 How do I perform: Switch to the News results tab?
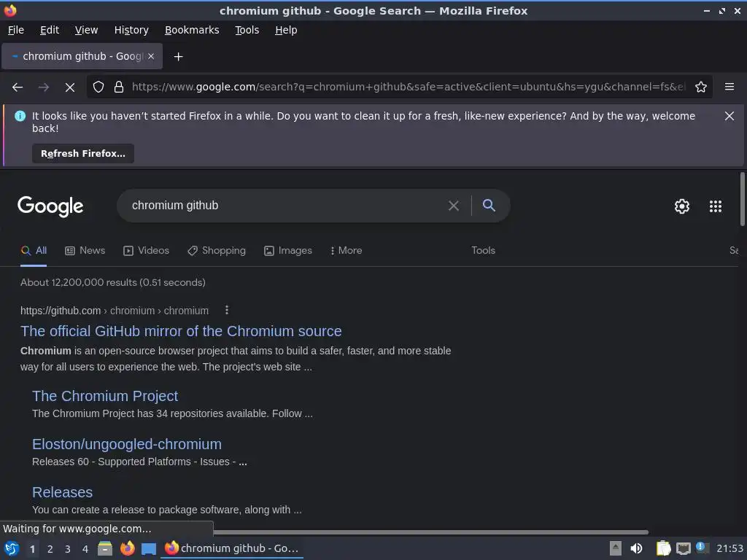[85, 251]
